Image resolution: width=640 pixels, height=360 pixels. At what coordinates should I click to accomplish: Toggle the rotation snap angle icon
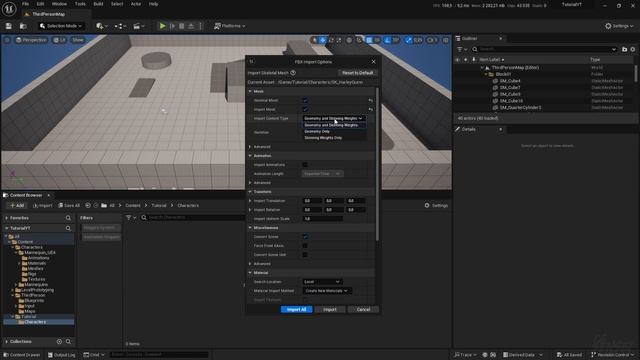point(388,40)
